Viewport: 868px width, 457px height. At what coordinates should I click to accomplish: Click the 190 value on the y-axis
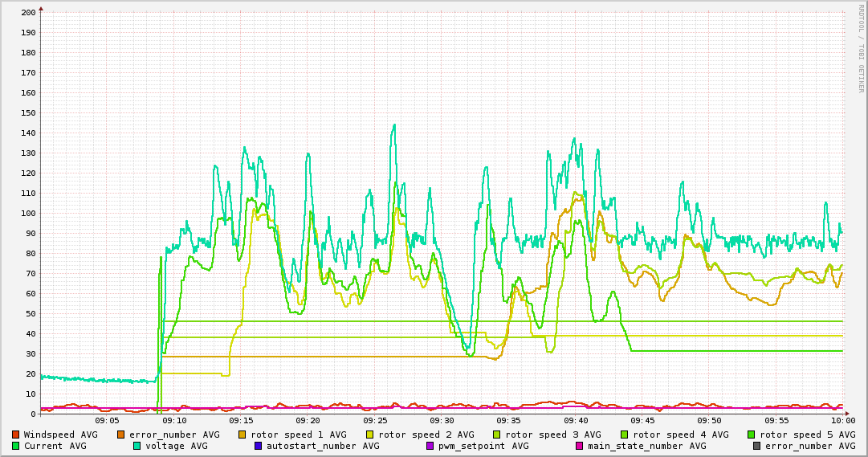tap(28, 32)
